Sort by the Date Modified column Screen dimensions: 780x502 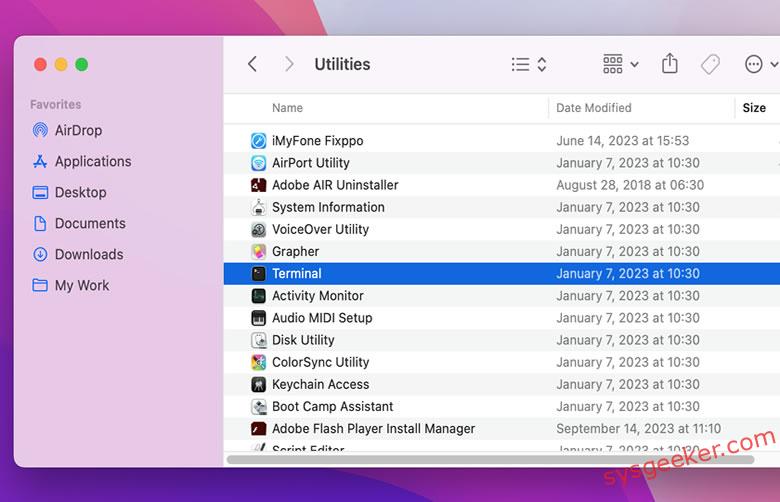pos(594,108)
